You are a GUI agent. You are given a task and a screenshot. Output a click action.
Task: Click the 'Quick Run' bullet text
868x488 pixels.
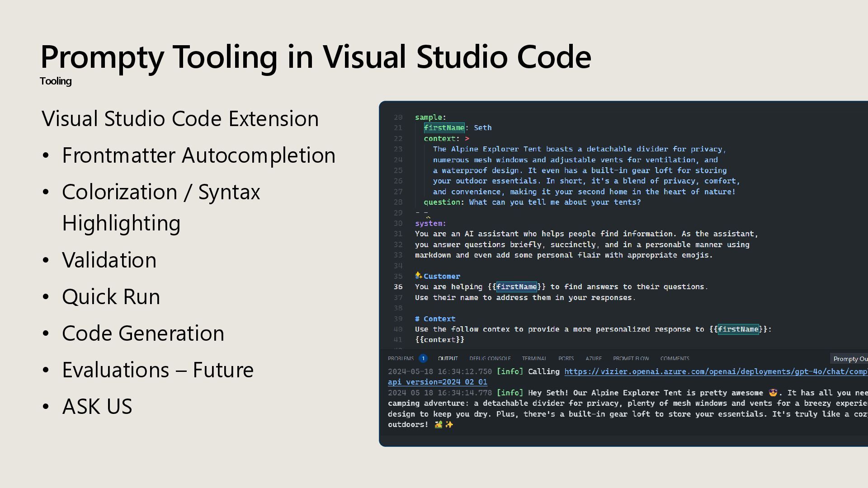(111, 296)
